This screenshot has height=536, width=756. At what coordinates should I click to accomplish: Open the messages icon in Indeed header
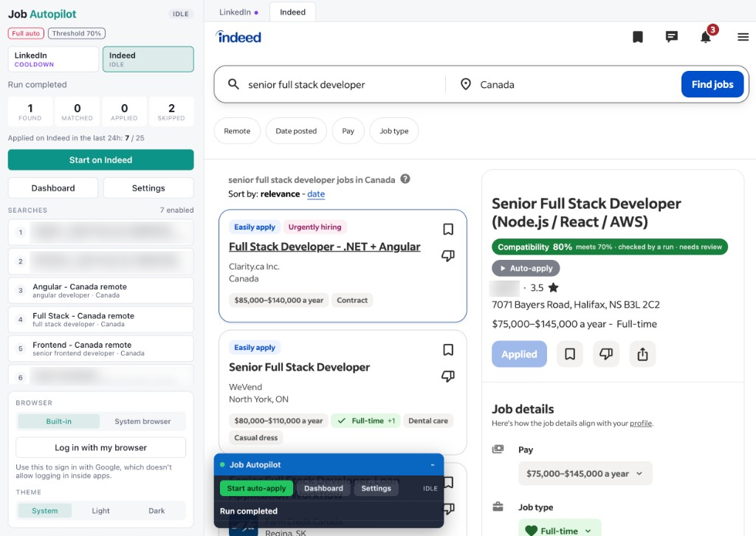[671, 37]
